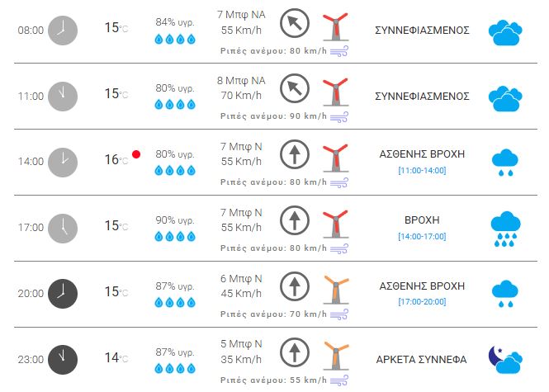Image resolution: width=549 pixels, height=392 pixels.
Task: Click the clock icon for 08:00
Action: tap(62, 30)
